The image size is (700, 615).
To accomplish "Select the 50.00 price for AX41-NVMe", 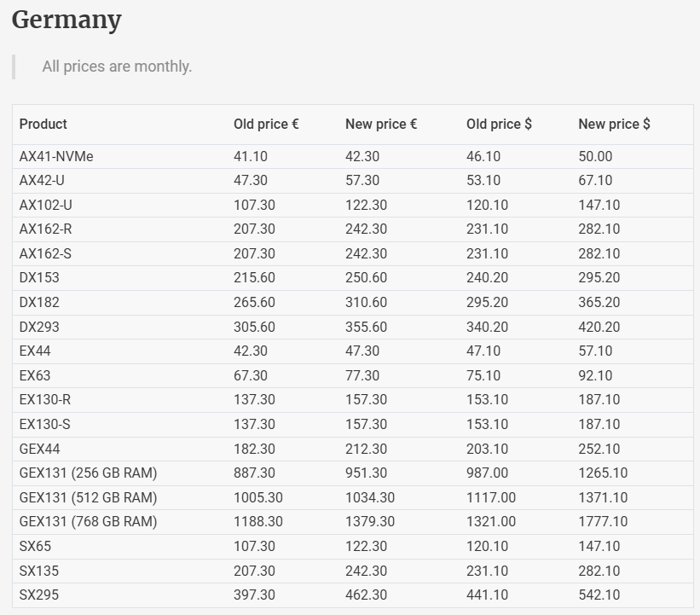I will pos(595,157).
